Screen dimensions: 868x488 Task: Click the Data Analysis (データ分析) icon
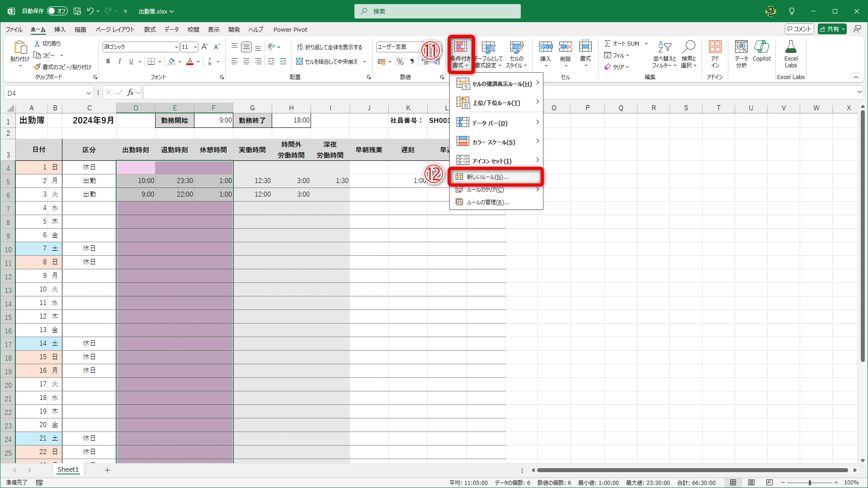[741, 47]
